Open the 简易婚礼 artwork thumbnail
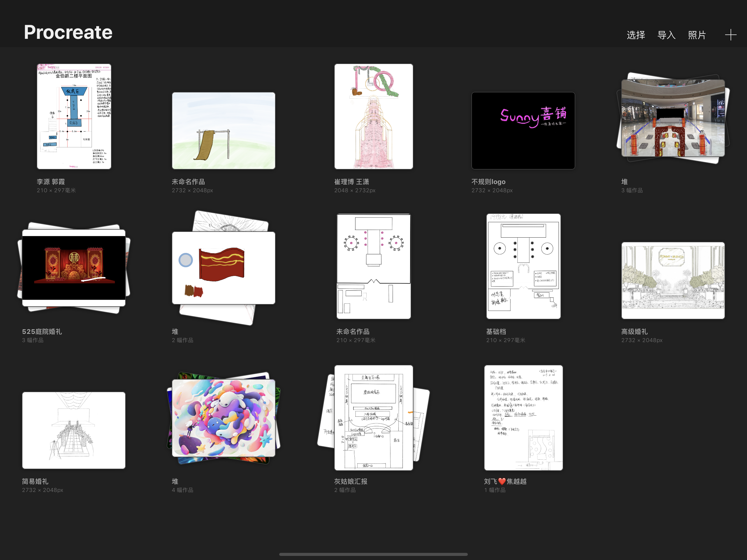The image size is (747, 560). pyautogui.click(x=74, y=430)
